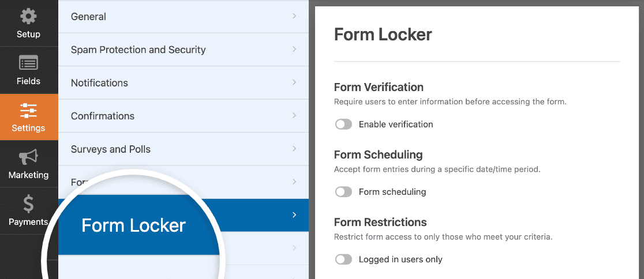Open the Fields panel icon

click(28, 63)
